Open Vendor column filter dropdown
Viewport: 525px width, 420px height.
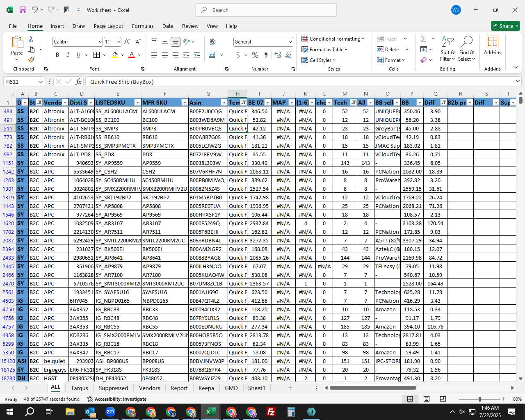[x=65, y=103]
